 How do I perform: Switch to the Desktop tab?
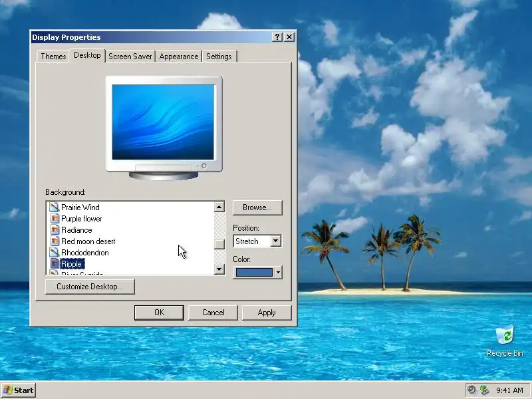(87, 55)
